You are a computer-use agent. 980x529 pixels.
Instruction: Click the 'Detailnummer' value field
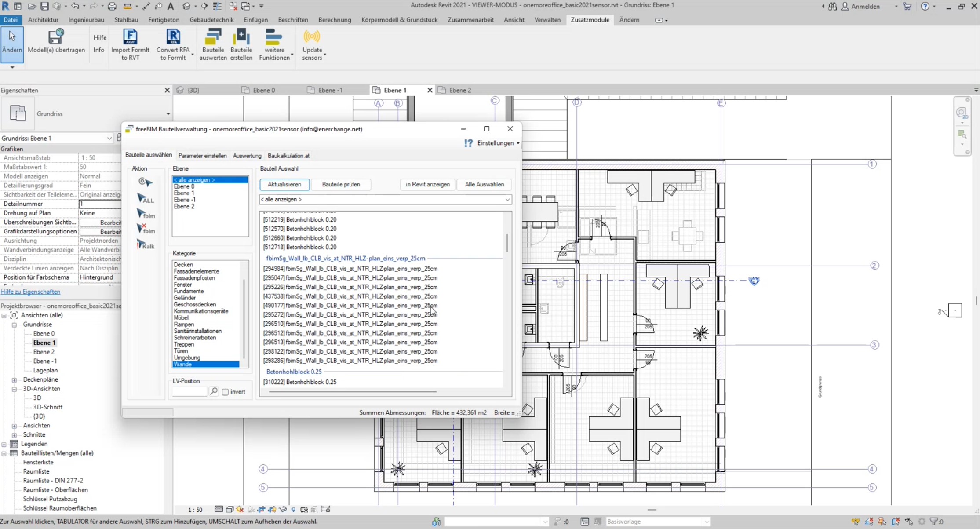[x=100, y=204]
